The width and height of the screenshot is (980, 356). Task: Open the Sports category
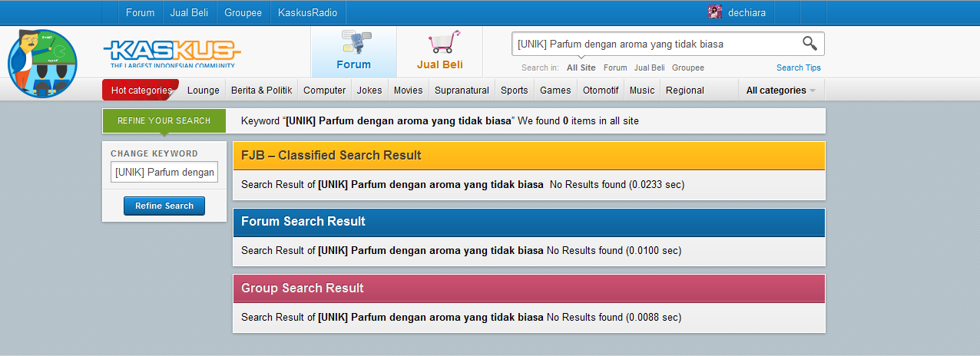[x=515, y=90]
